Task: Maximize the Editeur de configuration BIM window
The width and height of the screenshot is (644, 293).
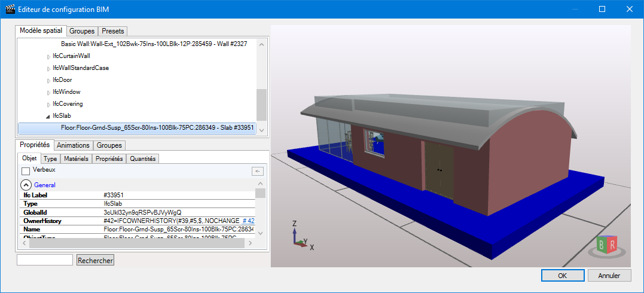Action: 602,9
